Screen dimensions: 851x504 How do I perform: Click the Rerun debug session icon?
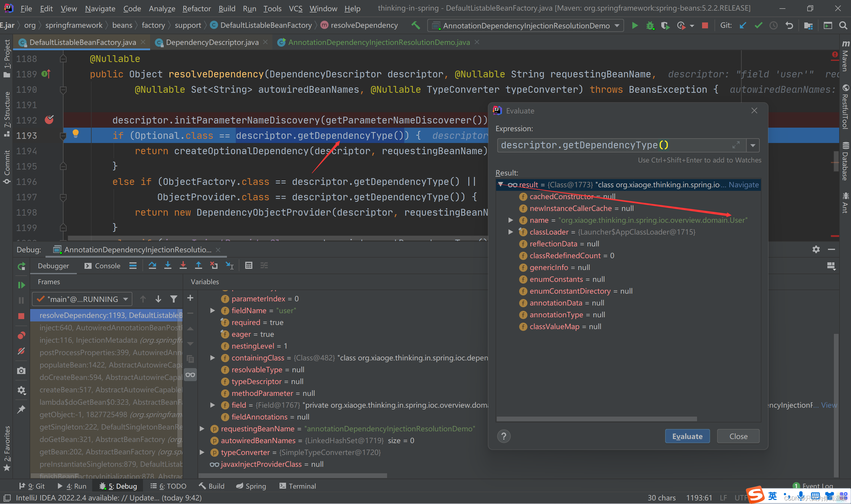[21, 266]
